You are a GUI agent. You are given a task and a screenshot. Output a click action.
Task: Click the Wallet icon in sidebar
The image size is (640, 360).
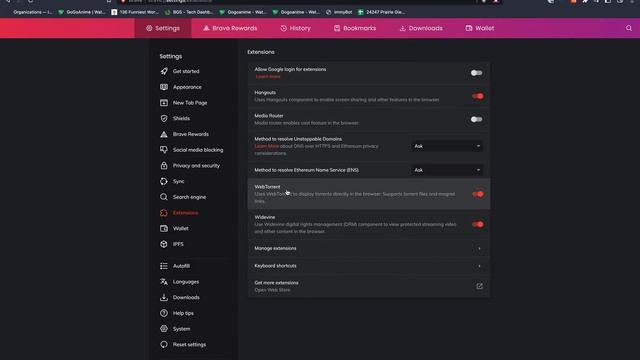pos(164,229)
